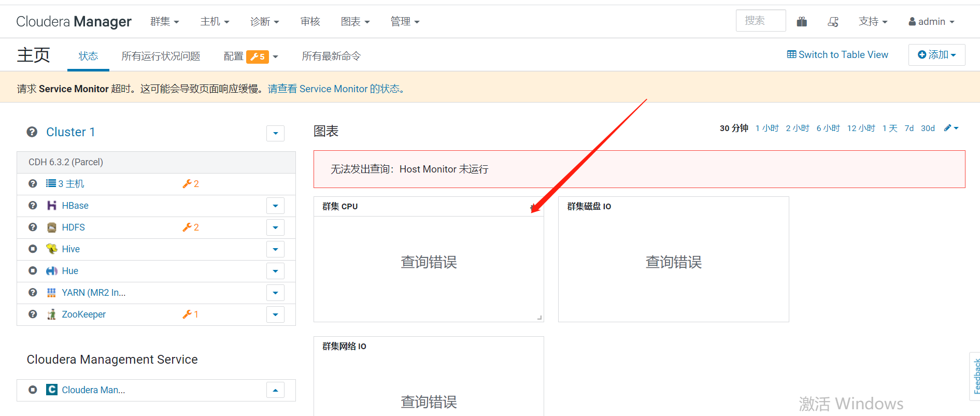
Task: Select the 状态 tab
Action: [x=88, y=56]
